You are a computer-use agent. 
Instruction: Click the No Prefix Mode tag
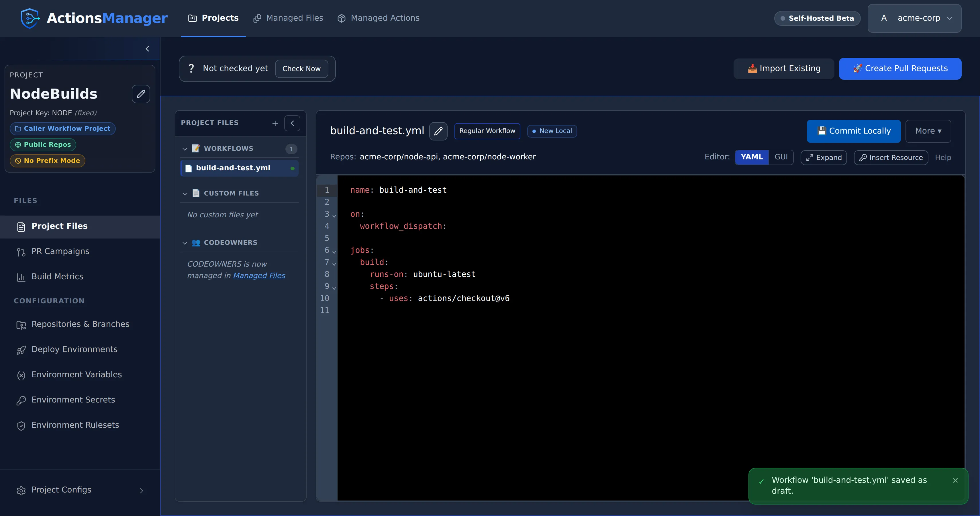pyautogui.click(x=48, y=161)
